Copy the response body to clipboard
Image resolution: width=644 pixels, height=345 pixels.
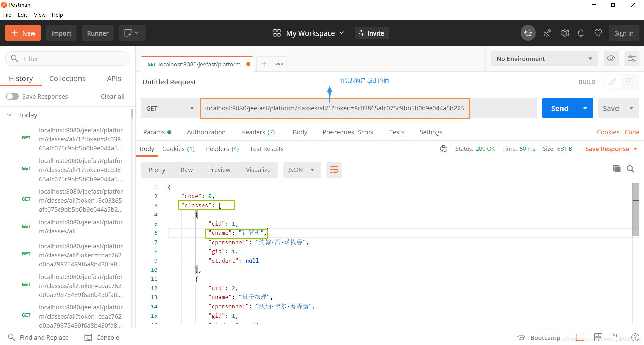click(616, 169)
